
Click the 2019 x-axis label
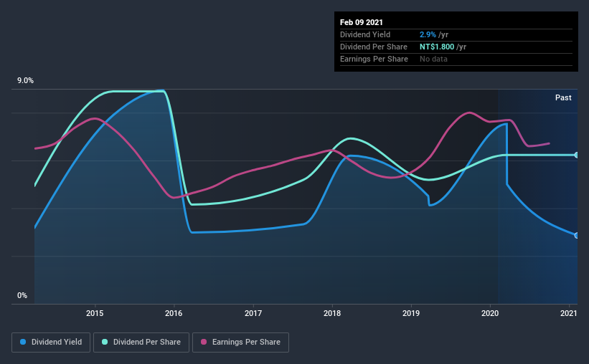(x=411, y=313)
